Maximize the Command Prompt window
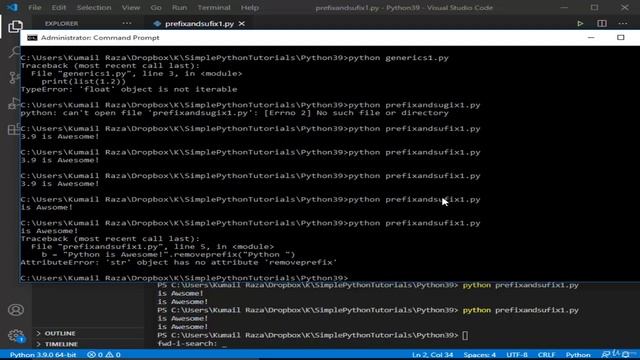This screenshot has height=360, width=640. click(x=620, y=38)
